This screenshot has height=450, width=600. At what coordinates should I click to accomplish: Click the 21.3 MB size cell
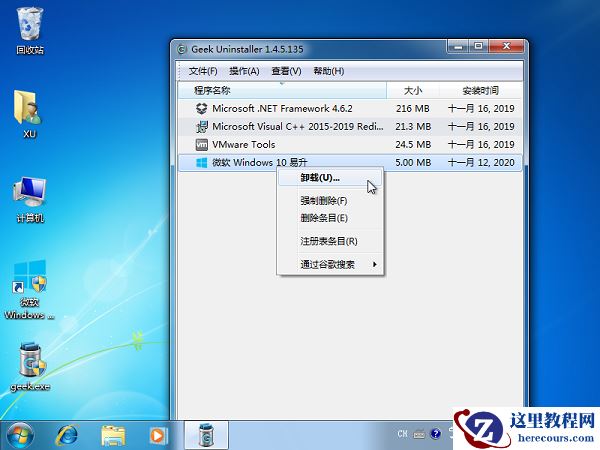coord(413,127)
